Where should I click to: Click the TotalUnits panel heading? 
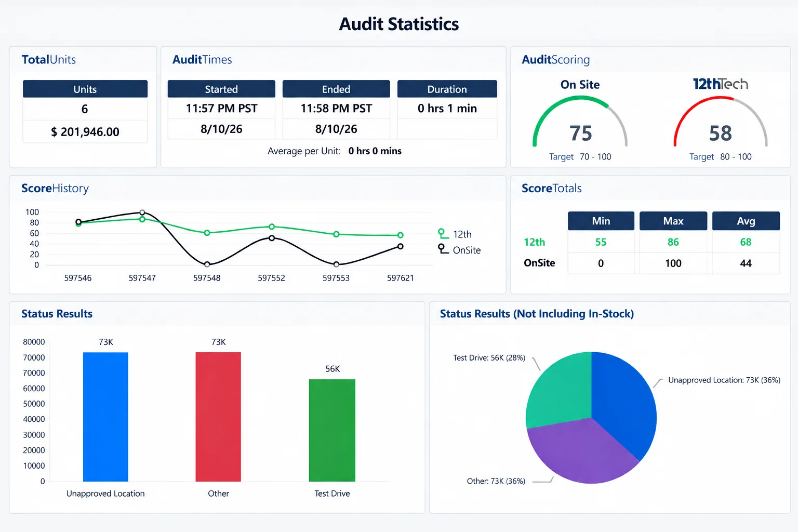pos(49,60)
